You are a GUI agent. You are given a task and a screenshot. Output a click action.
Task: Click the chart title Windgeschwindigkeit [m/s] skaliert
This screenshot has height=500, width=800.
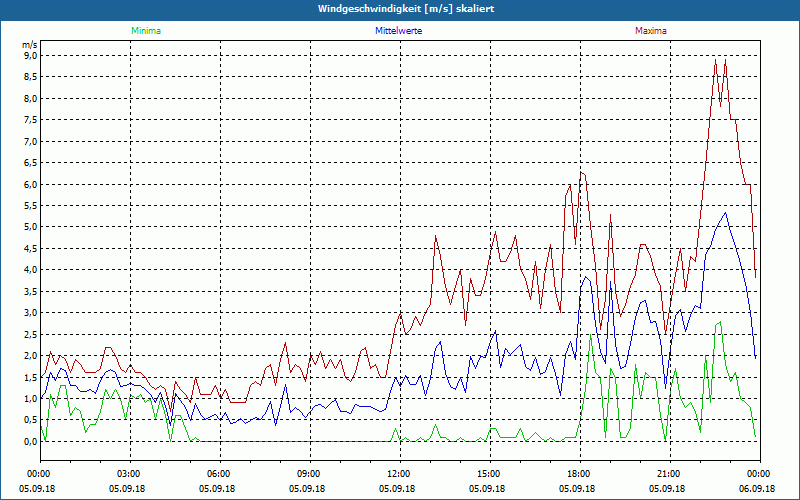(406, 9)
